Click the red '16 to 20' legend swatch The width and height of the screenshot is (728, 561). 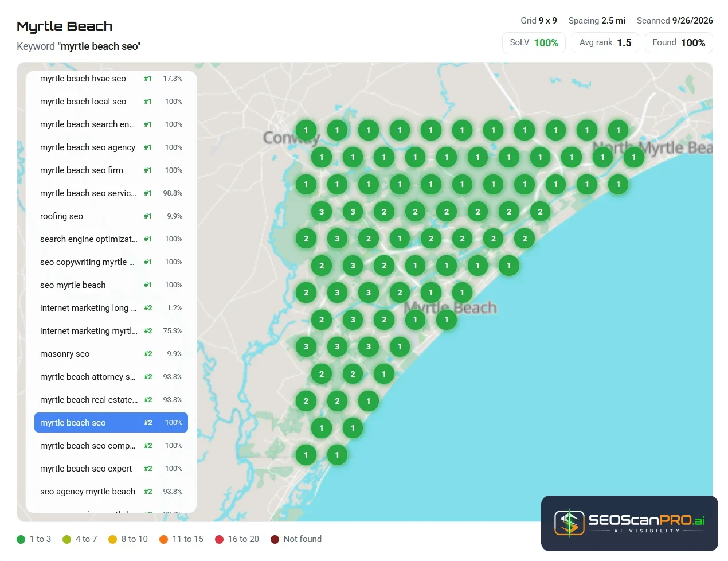pyautogui.click(x=219, y=539)
